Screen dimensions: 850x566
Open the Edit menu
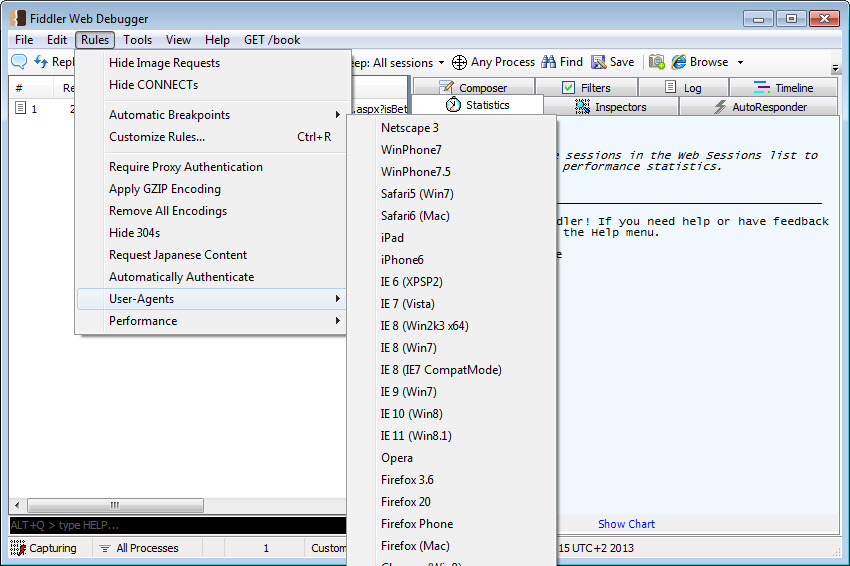point(56,40)
